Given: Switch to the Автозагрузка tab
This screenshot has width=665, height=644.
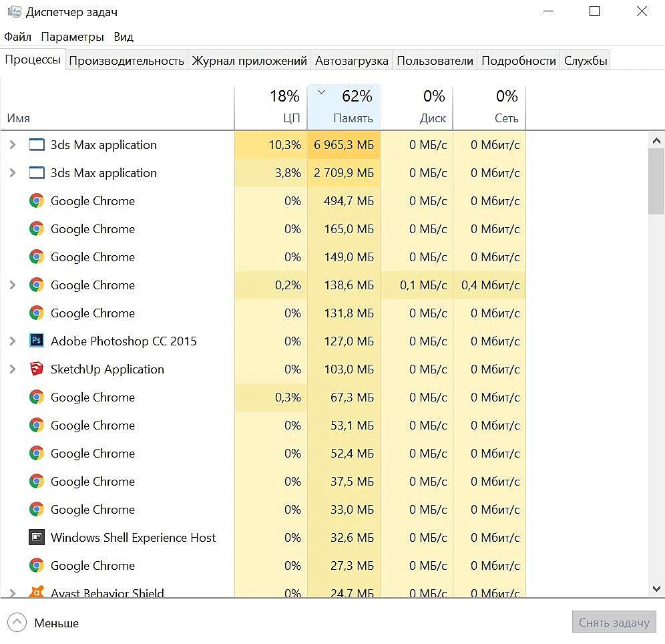Looking at the screenshot, I should point(352,61).
